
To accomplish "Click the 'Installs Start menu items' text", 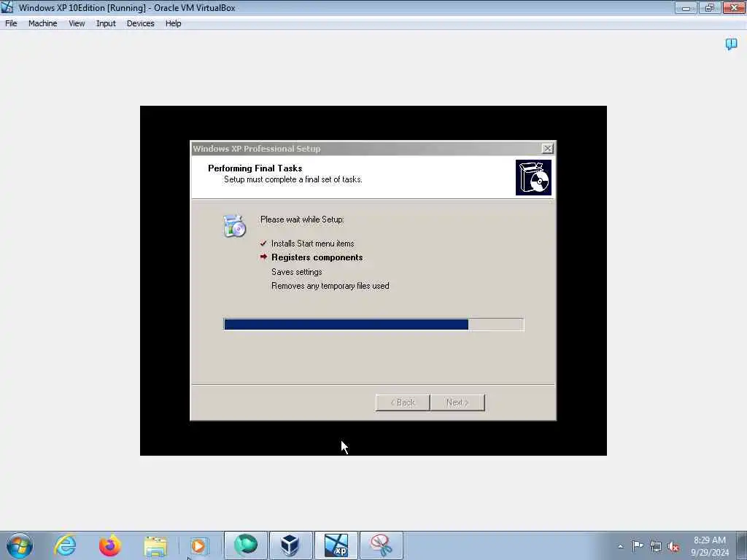I will 312,244.
